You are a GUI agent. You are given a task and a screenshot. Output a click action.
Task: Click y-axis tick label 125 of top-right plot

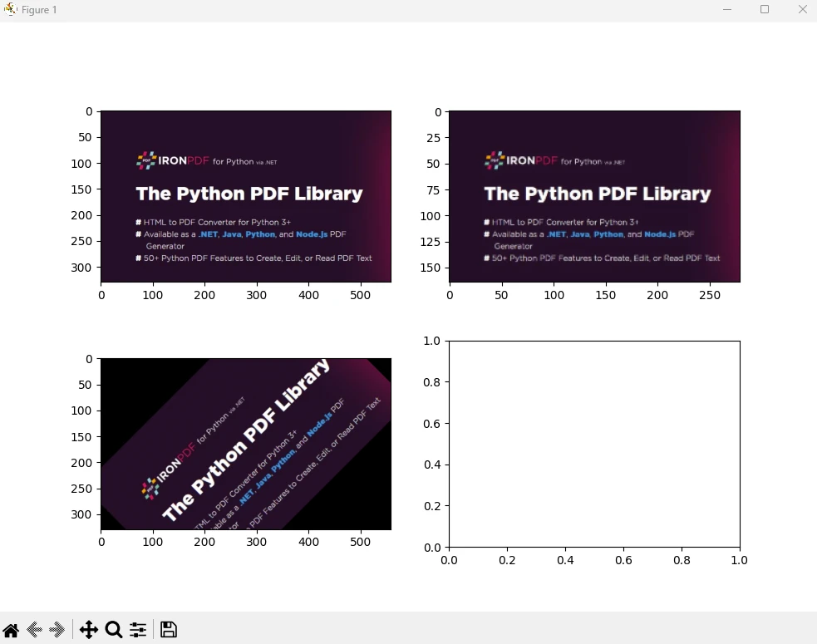(x=431, y=242)
